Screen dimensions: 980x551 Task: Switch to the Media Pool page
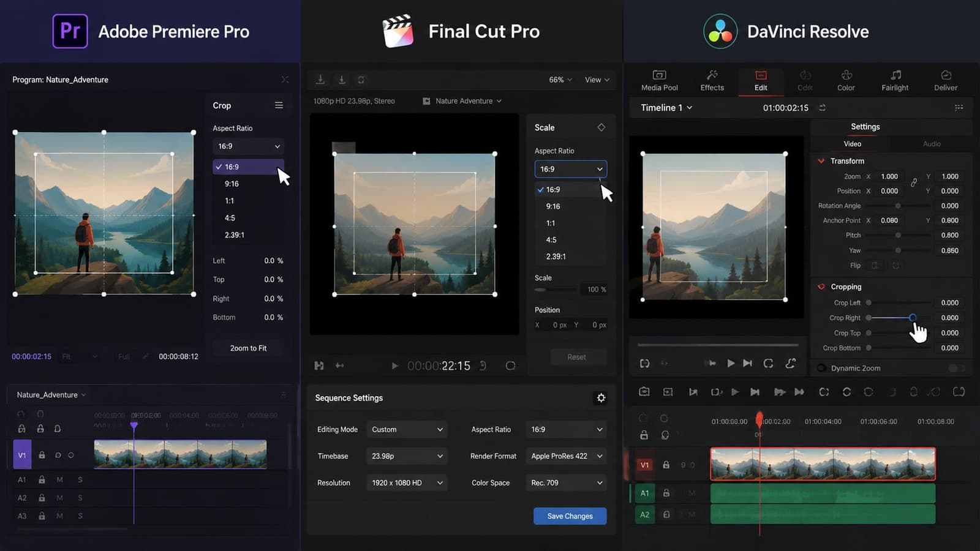pos(659,81)
